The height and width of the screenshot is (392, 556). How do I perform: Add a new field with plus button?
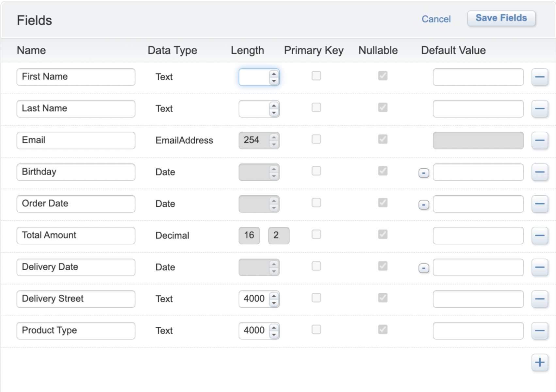click(539, 362)
